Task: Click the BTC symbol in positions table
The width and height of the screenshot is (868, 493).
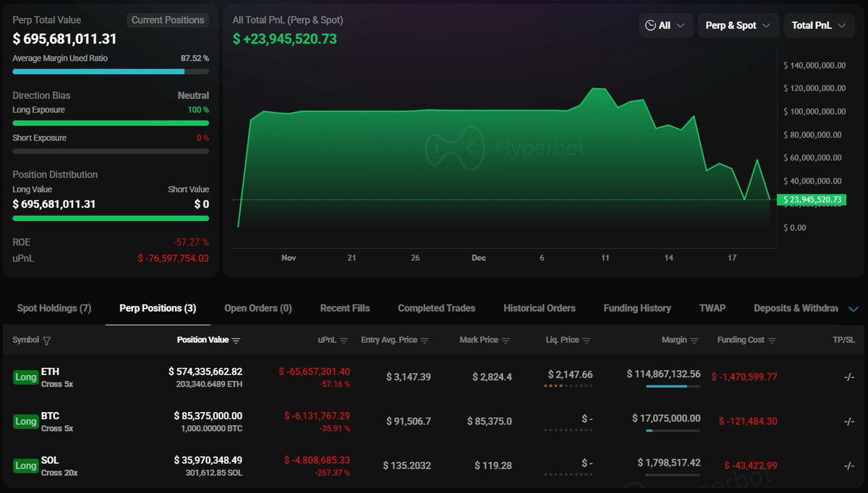Action: tap(50, 416)
